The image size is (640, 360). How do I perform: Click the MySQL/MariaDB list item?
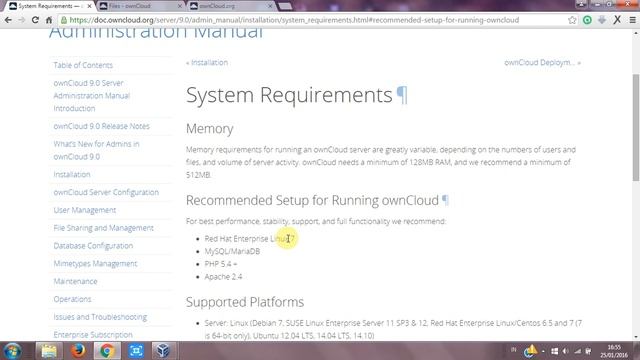point(232,251)
